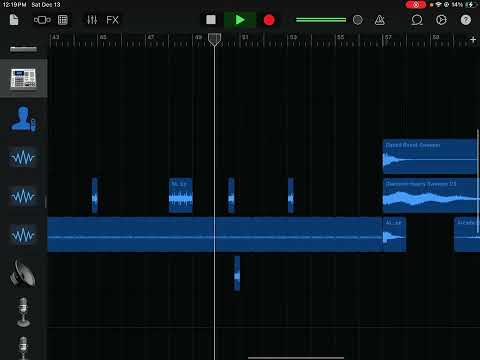This screenshot has width=480, height=360.
Task: Tap the clock time in status bar
Action: [15, 5]
